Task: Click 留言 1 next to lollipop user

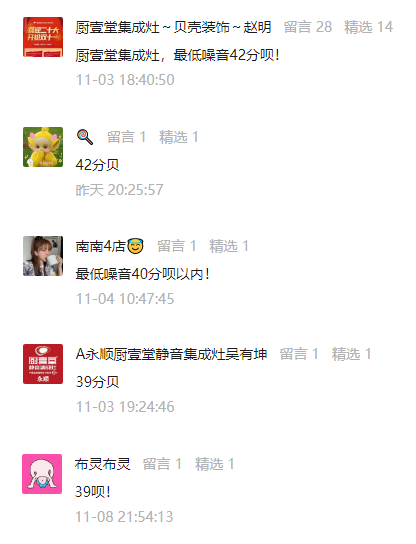Action: pyautogui.click(x=126, y=137)
